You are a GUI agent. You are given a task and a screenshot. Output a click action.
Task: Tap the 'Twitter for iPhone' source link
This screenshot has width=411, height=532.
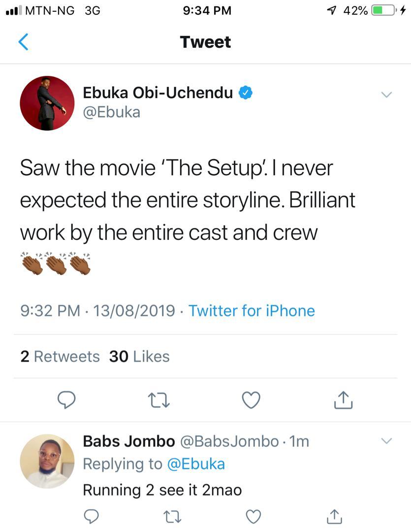pyautogui.click(x=252, y=311)
